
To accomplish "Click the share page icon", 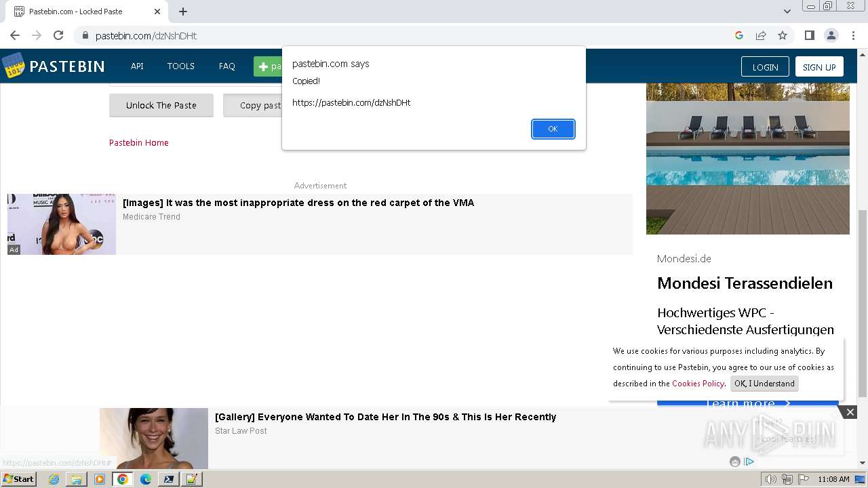I will pyautogui.click(x=761, y=35).
